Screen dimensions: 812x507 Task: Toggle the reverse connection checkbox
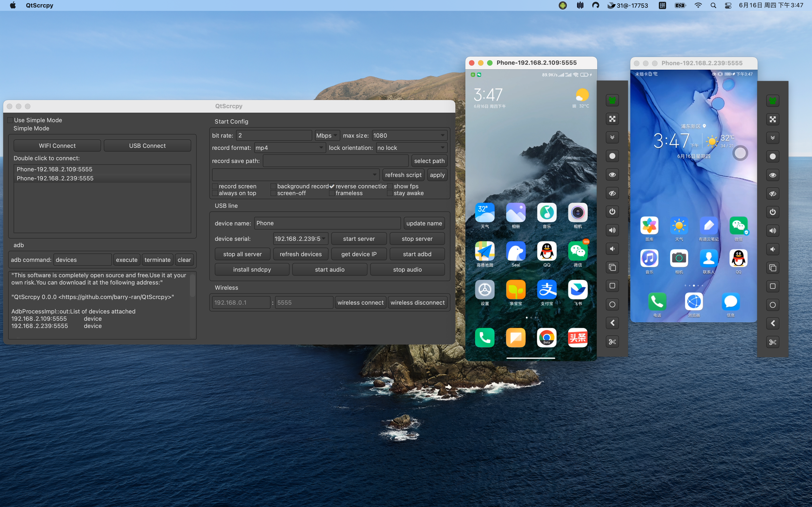[x=332, y=186]
